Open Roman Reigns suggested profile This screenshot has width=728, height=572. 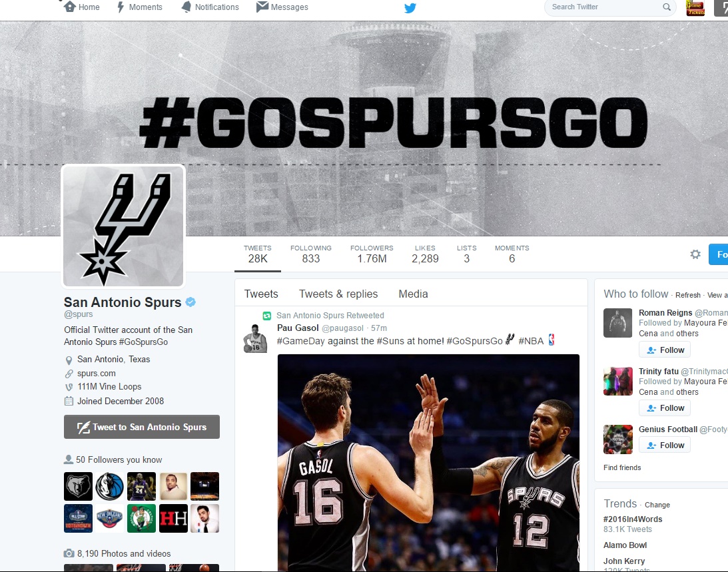(x=665, y=312)
